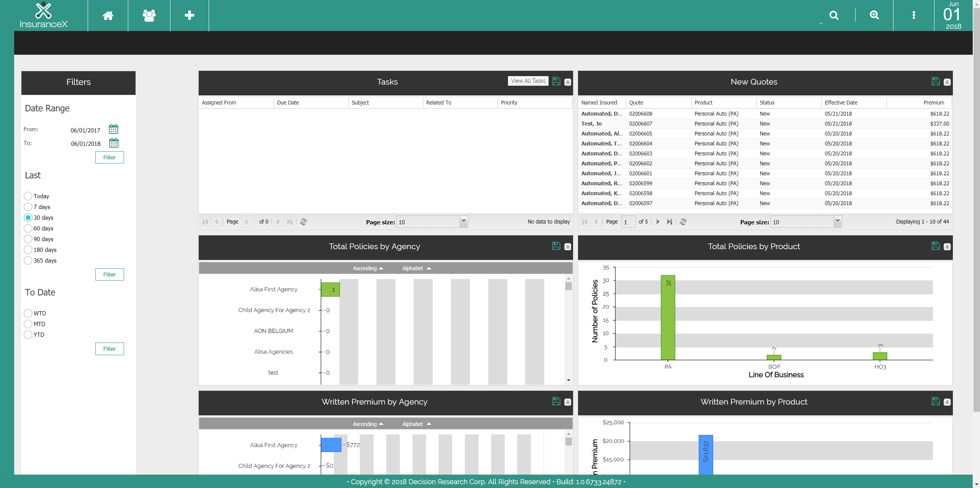This screenshot has width=980, height=488.
Task: Click the Home icon in the navigation bar
Action: pos(108,15)
